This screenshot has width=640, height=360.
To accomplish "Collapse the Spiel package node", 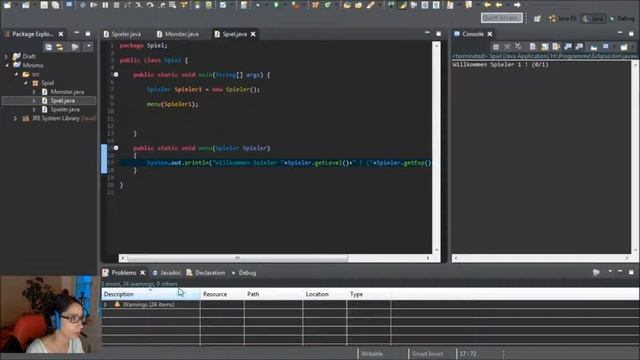I will tap(26, 83).
